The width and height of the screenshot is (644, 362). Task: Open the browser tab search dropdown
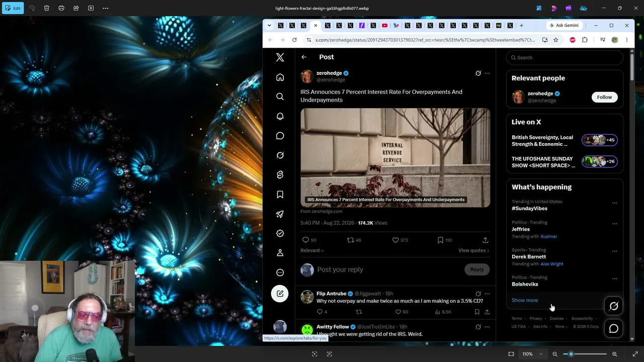(x=269, y=26)
